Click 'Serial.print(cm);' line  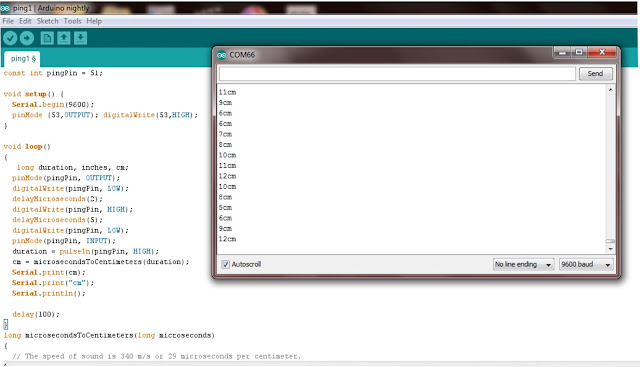49,272
